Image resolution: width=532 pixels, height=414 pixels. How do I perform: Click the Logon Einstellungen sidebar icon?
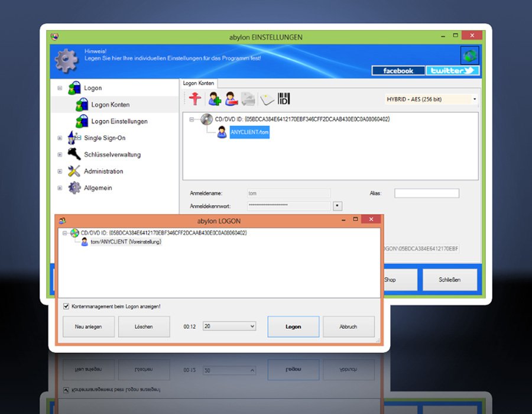tap(82, 121)
